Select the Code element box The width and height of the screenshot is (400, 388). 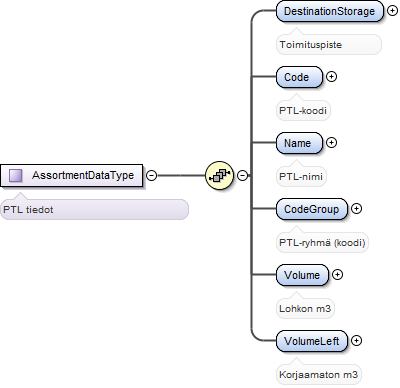[x=299, y=77]
